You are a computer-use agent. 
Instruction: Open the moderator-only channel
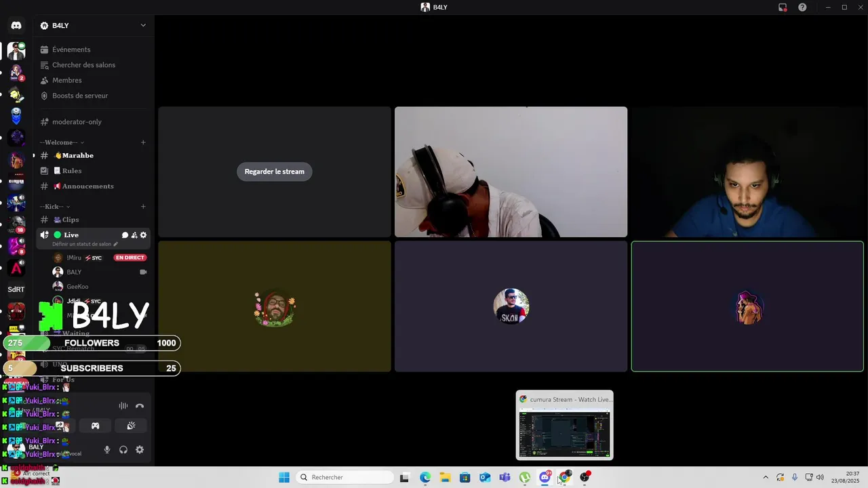pyautogui.click(x=94, y=122)
